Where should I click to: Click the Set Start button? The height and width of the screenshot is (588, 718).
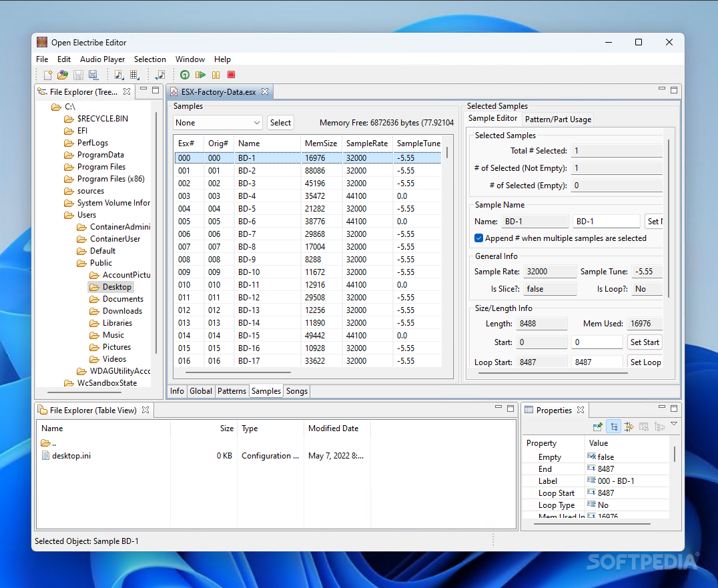click(645, 342)
